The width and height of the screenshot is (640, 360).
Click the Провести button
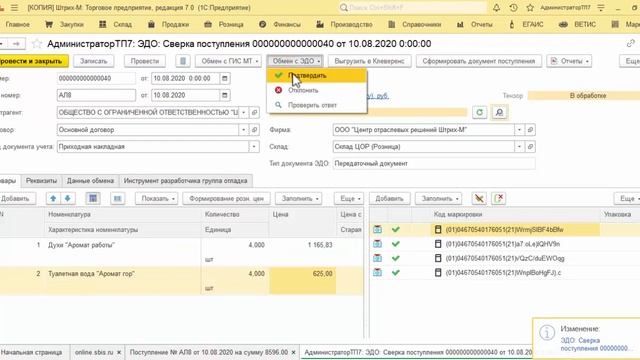pyautogui.click(x=145, y=61)
